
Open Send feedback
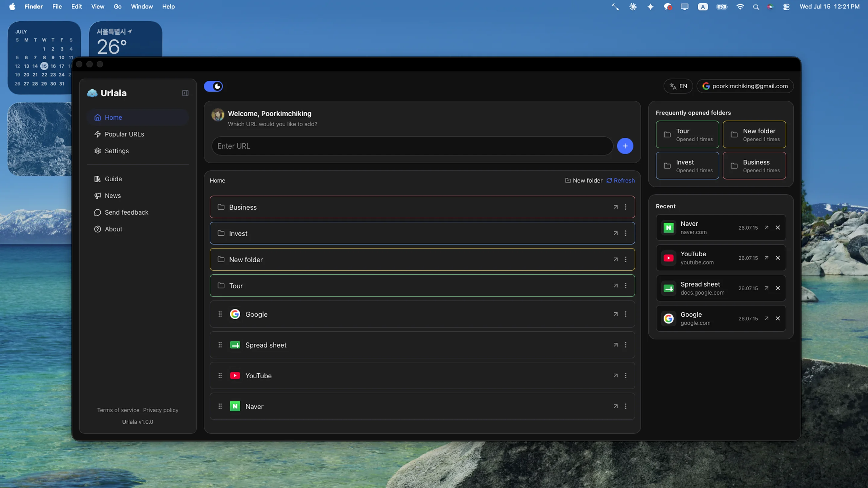[x=137, y=212]
